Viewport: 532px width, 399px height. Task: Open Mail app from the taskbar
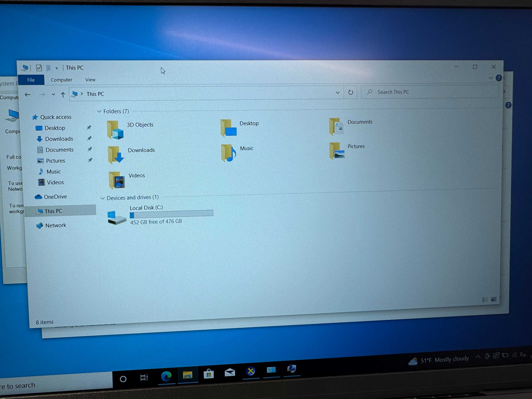click(x=230, y=372)
